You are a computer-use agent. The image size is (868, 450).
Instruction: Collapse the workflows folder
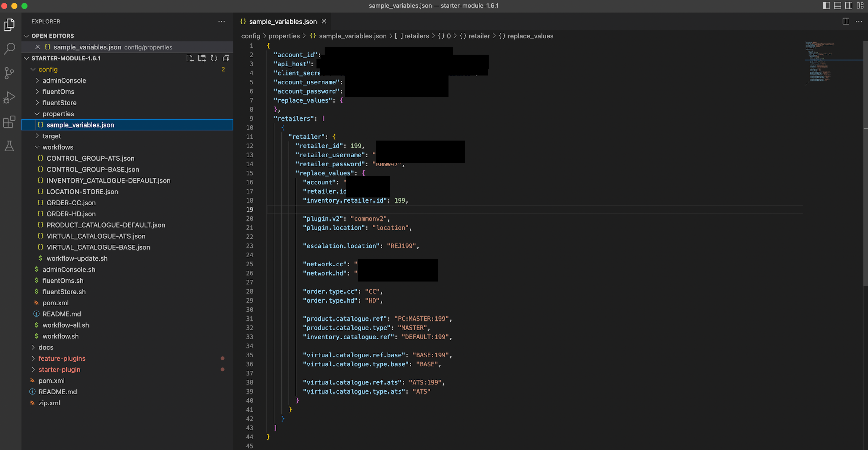pos(58,147)
